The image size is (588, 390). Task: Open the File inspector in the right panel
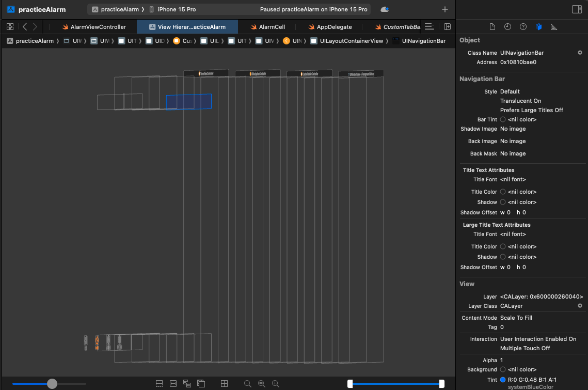click(x=492, y=26)
